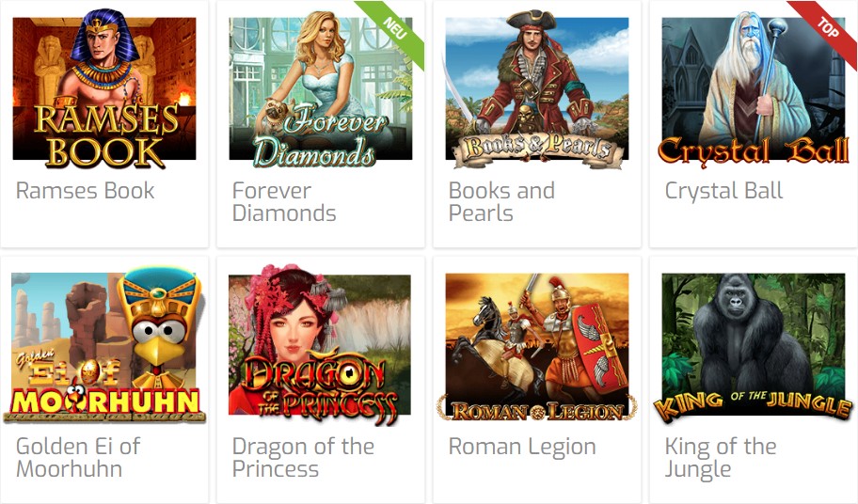Image resolution: width=858 pixels, height=504 pixels.
Task: Open the Ramses Book game thumbnail
Action: (104, 88)
